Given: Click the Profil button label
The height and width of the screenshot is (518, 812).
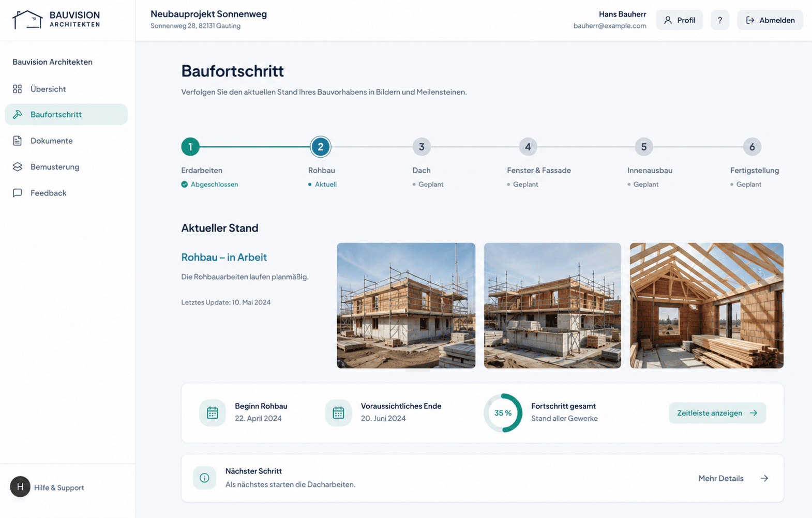Looking at the screenshot, I should tap(686, 20).
